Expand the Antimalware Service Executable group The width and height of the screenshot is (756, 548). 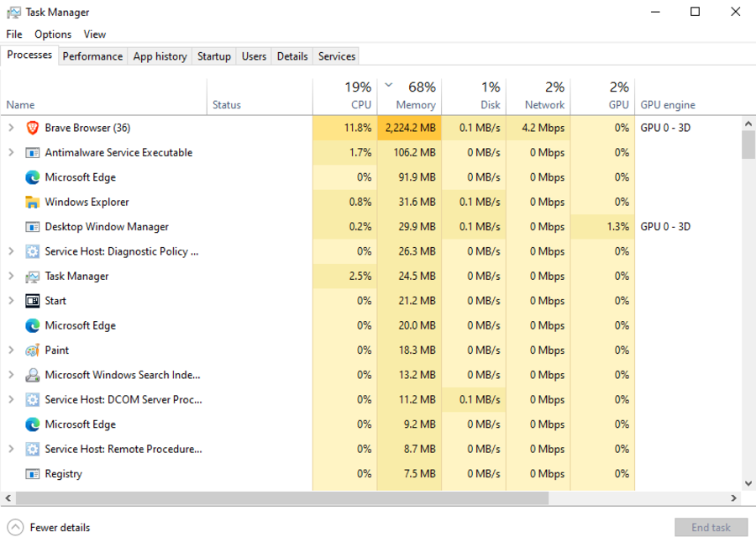11,152
